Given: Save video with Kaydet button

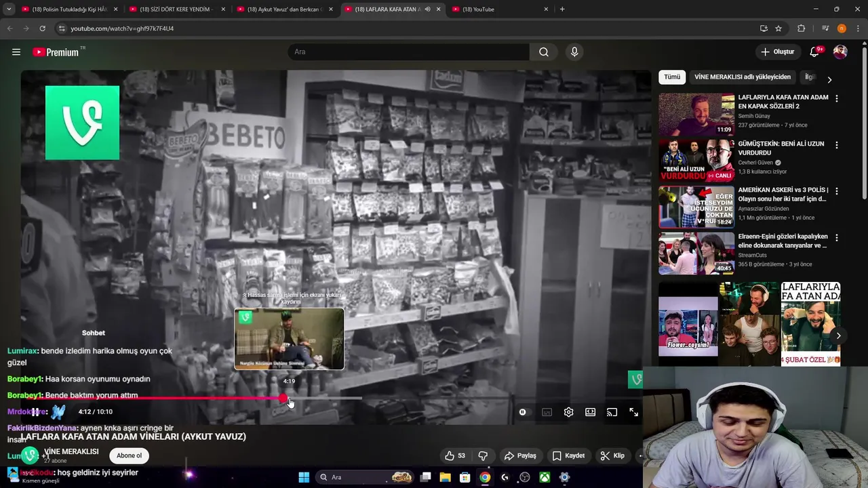Looking at the screenshot, I should pos(568,455).
